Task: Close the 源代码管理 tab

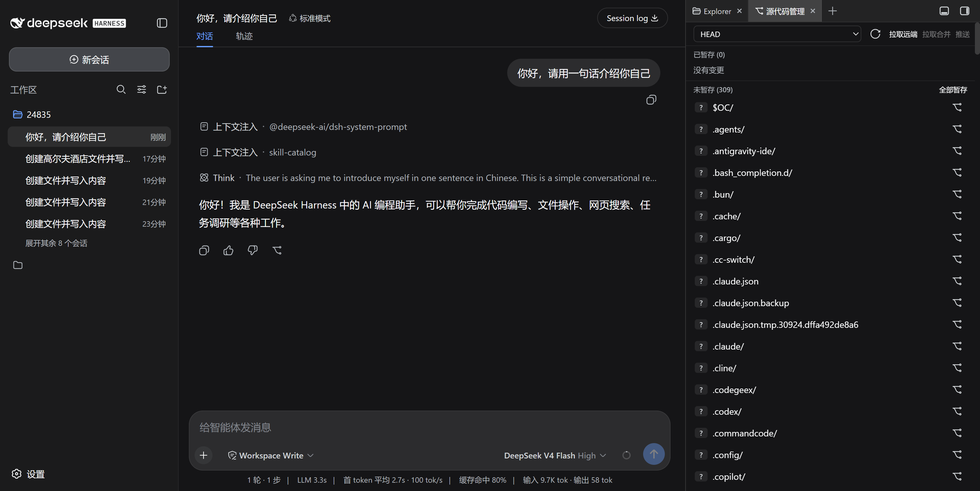Action: tap(813, 11)
